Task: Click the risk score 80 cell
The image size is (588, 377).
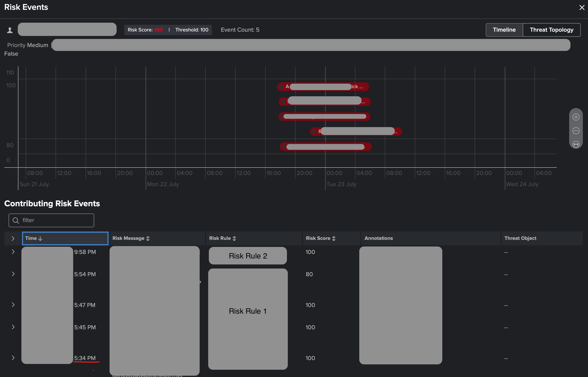Action: [x=309, y=274]
